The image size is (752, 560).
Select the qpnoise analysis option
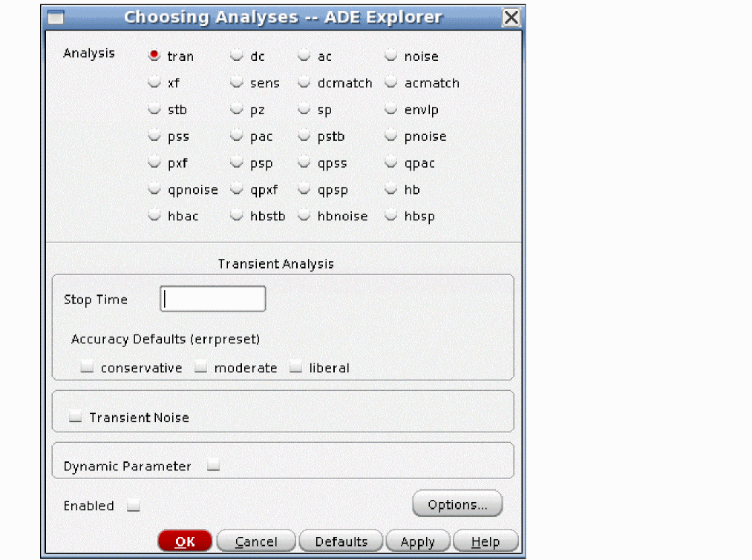coord(154,189)
